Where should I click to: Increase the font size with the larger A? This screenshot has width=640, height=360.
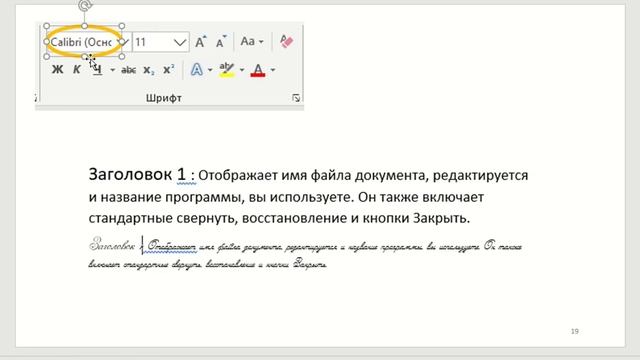pyautogui.click(x=200, y=42)
